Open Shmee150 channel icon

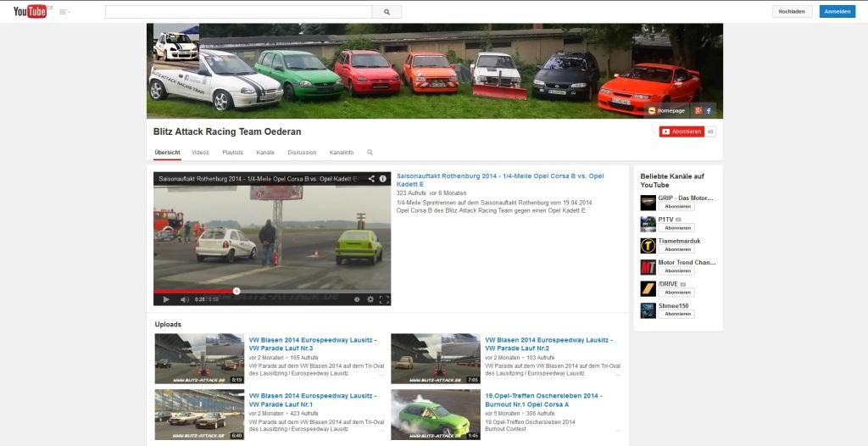[x=648, y=310]
